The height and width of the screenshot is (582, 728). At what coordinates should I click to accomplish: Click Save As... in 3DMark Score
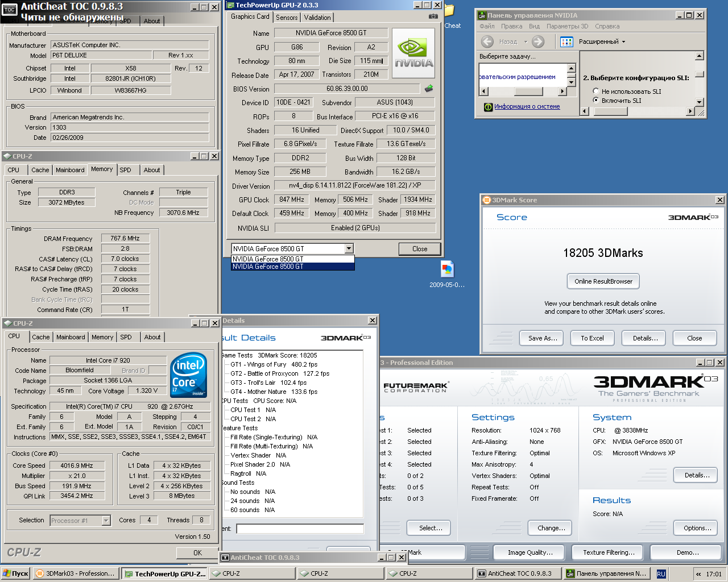pos(541,338)
